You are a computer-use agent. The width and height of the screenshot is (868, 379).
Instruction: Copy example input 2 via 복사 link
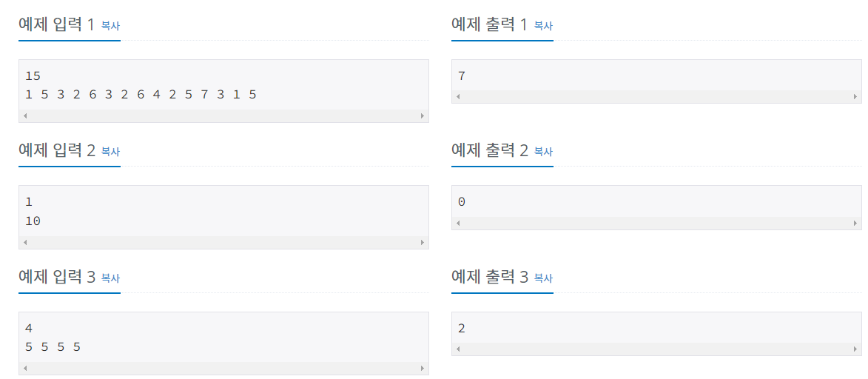pyautogui.click(x=111, y=151)
